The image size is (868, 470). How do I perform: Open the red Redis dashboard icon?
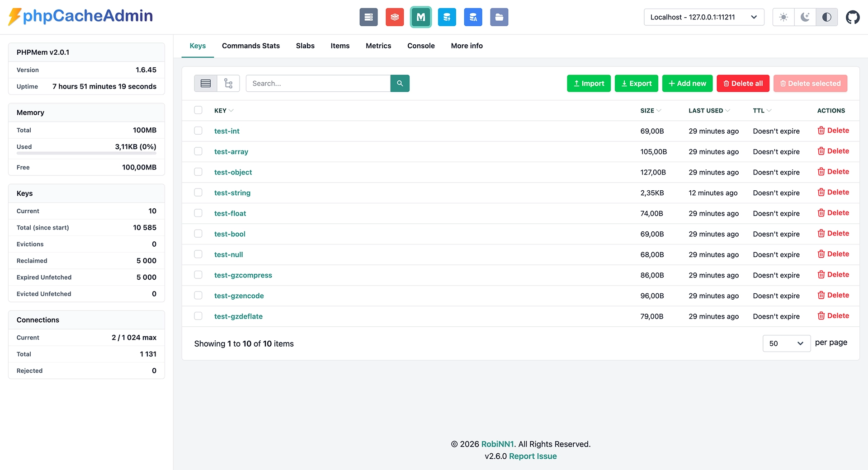[395, 17]
